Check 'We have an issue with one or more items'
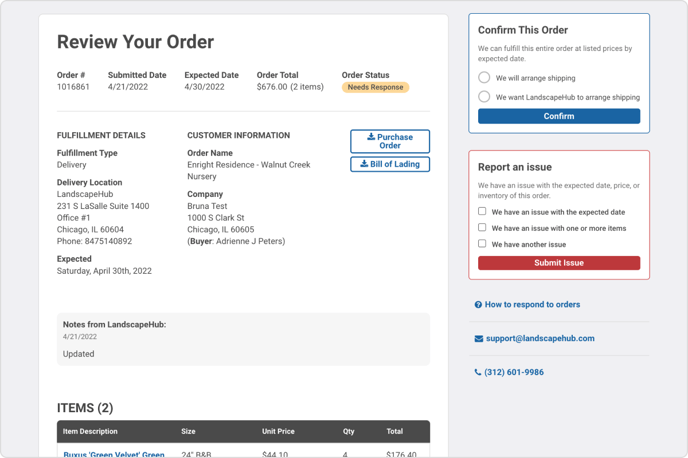Image resolution: width=688 pixels, height=458 pixels. 482,227
